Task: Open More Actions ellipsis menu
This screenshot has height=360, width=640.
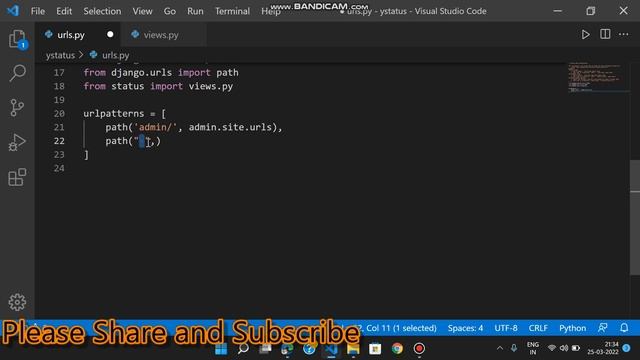Action: [624, 34]
